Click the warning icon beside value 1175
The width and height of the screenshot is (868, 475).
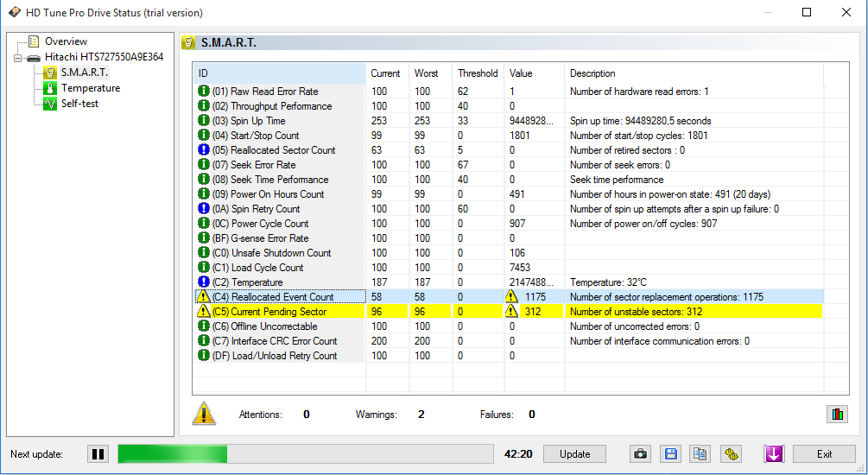(x=511, y=297)
